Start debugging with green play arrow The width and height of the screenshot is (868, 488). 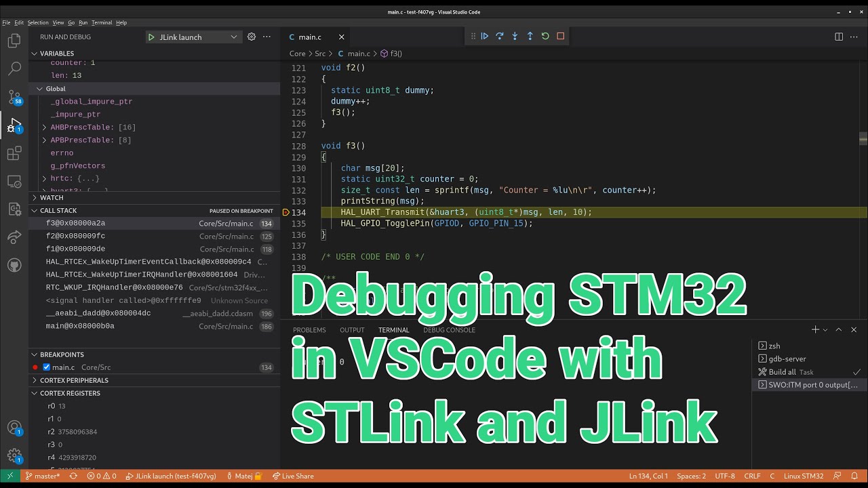(151, 37)
